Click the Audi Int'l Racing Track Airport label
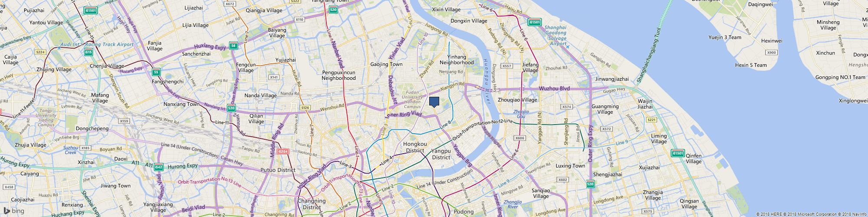The height and width of the screenshot is (217, 868). (97, 44)
